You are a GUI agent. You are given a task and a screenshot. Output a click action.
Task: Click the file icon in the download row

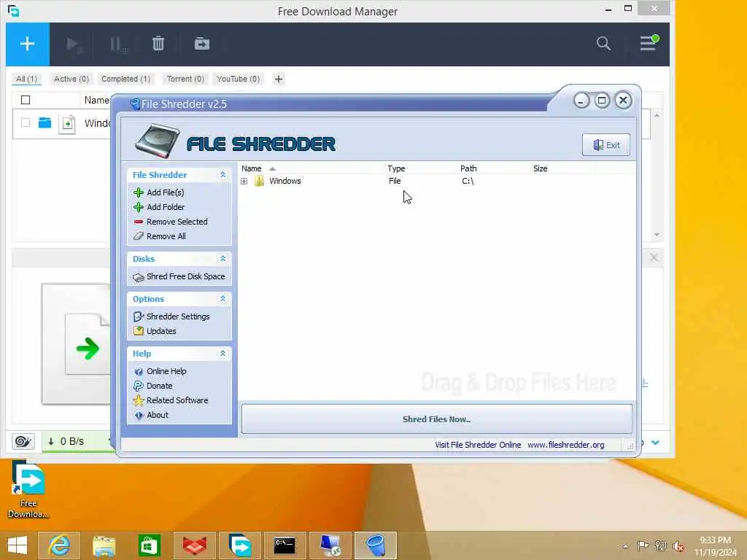pyautogui.click(x=67, y=124)
